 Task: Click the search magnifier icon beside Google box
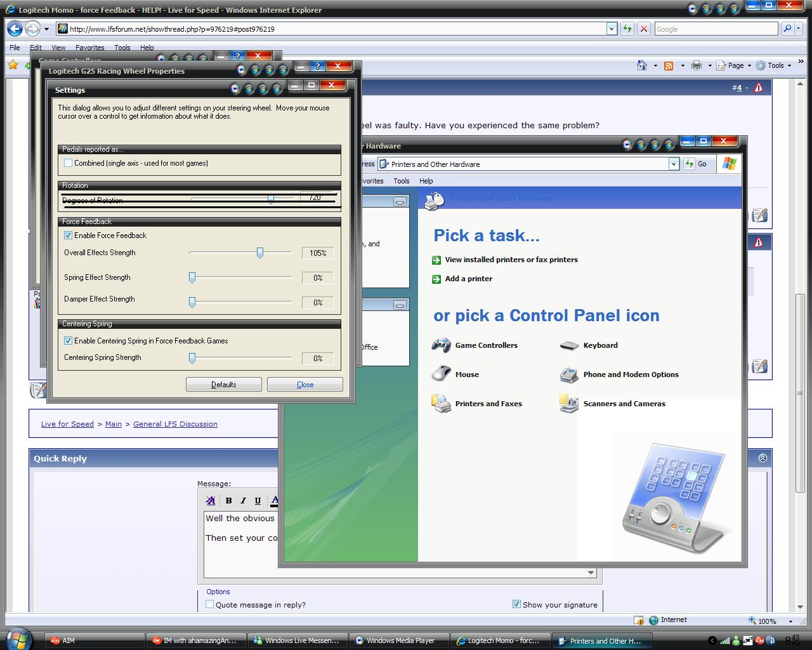click(x=787, y=29)
